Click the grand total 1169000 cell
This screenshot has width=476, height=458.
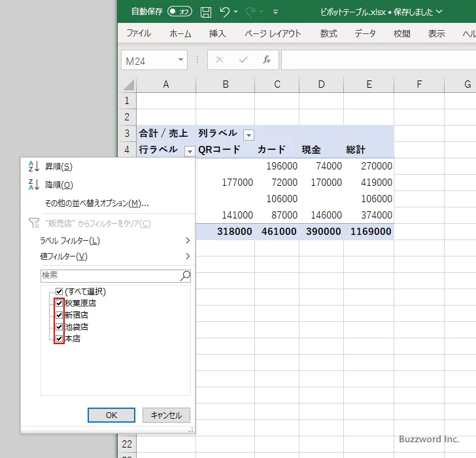(369, 232)
